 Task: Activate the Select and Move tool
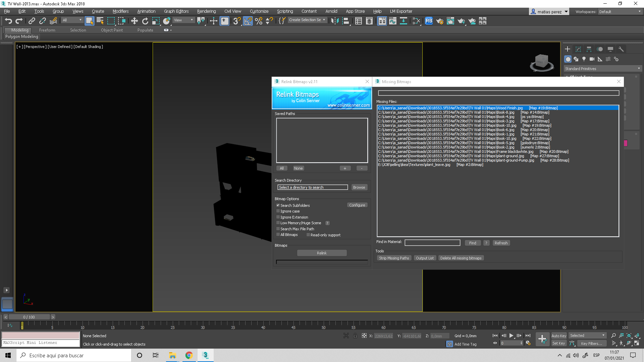pos(134,21)
